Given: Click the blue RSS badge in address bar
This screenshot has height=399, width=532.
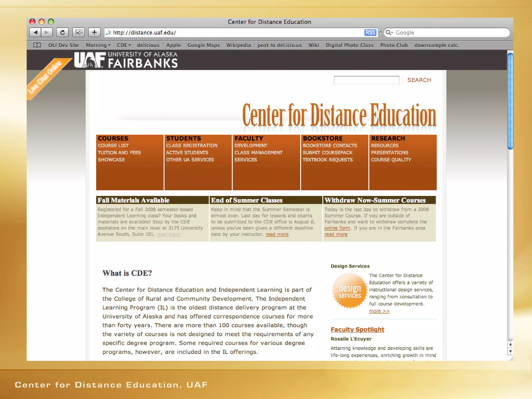Looking at the screenshot, I should (370, 33).
